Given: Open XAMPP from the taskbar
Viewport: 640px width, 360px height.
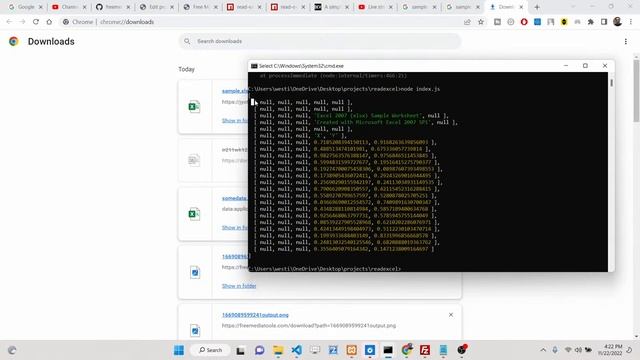Looking at the screenshot, I should coord(351,350).
